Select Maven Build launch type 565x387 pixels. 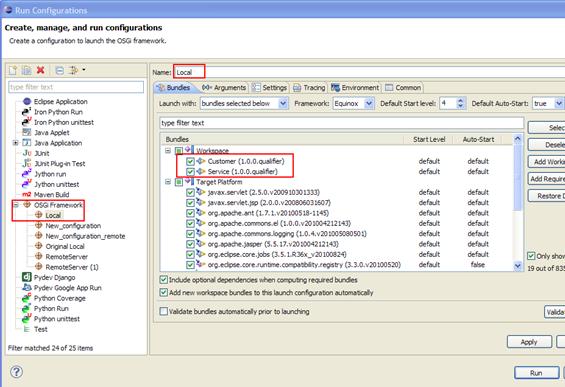pos(51,195)
